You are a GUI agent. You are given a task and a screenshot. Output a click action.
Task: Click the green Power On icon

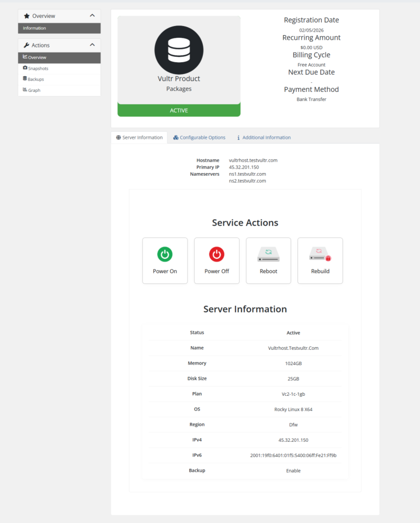(165, 254)
